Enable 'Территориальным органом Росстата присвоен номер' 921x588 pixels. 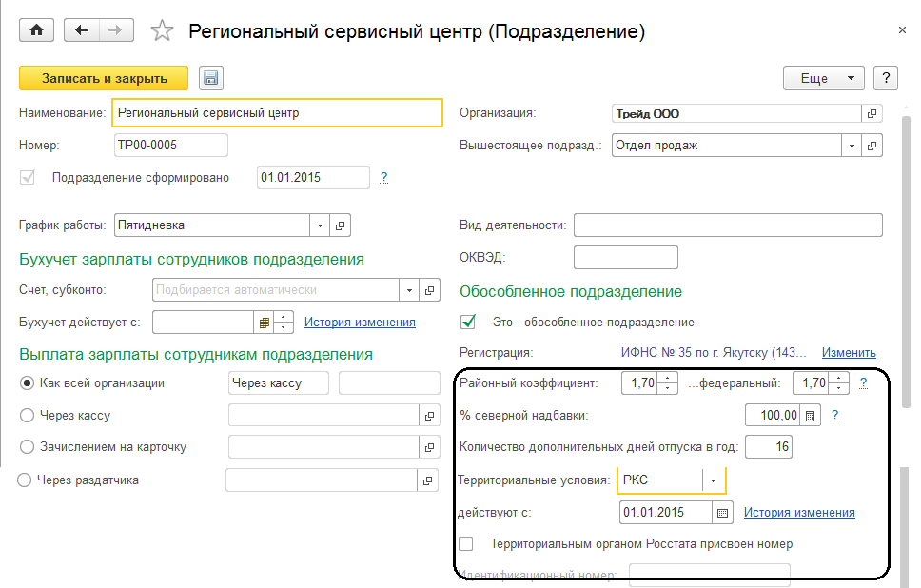click(x=467, y=544)
